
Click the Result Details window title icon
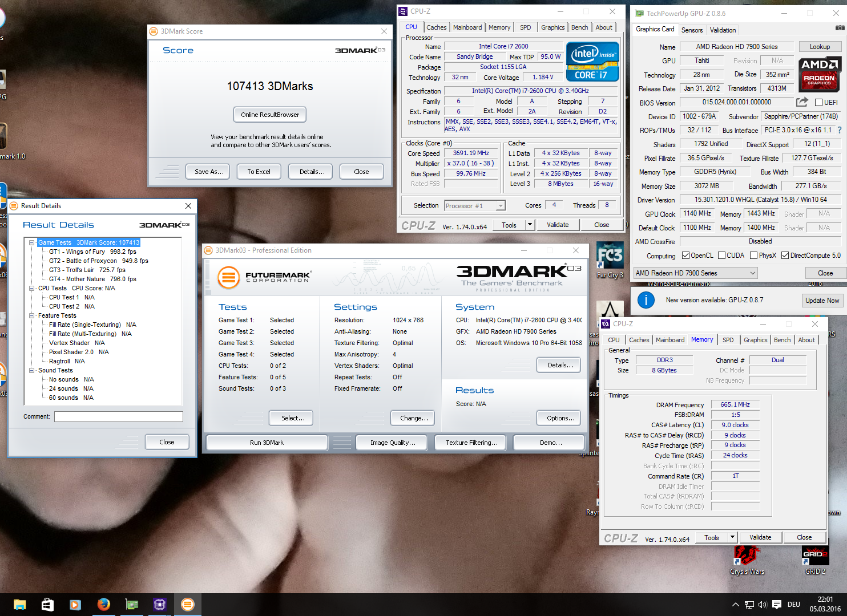[x=14, y=206]
